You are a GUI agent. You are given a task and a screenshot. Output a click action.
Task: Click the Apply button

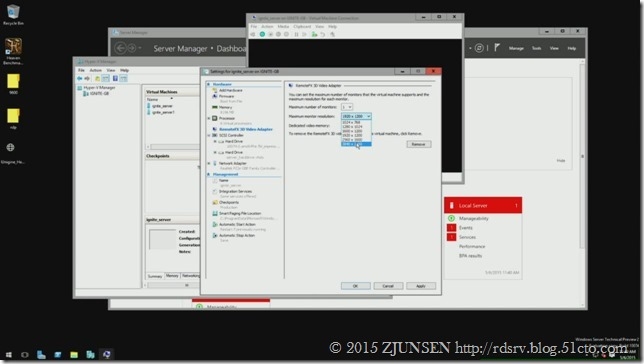(x=421, y=286)
